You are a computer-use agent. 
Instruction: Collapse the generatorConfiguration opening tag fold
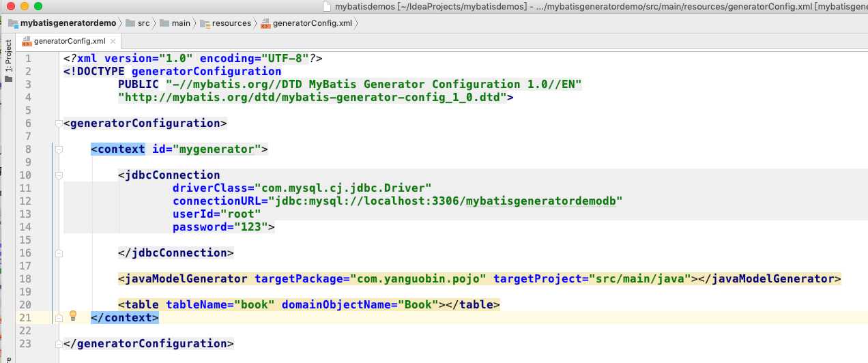tap(58, 124)
